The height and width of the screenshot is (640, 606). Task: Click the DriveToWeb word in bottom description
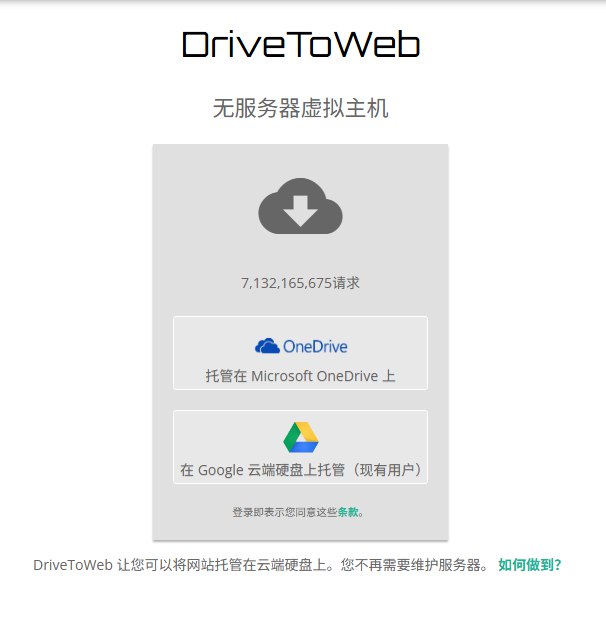click(x=73, y=565)
